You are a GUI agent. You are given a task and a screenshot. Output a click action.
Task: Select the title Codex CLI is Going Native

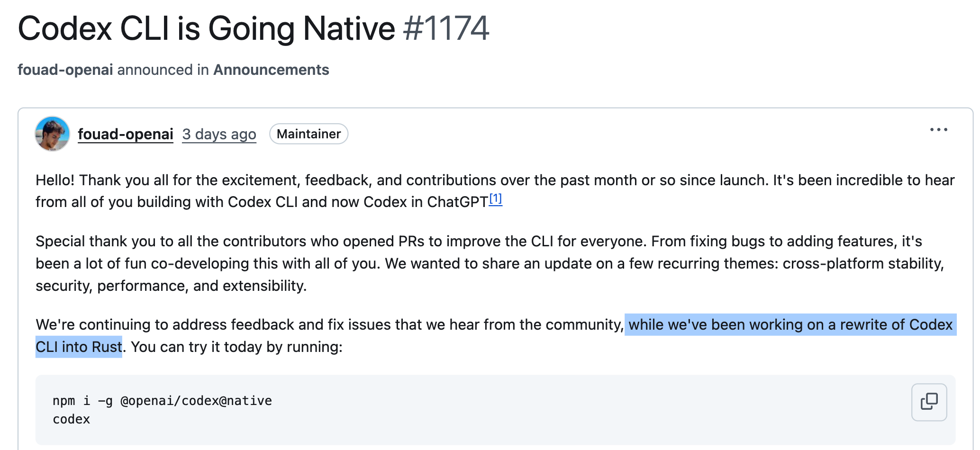(x=204, y=29)
